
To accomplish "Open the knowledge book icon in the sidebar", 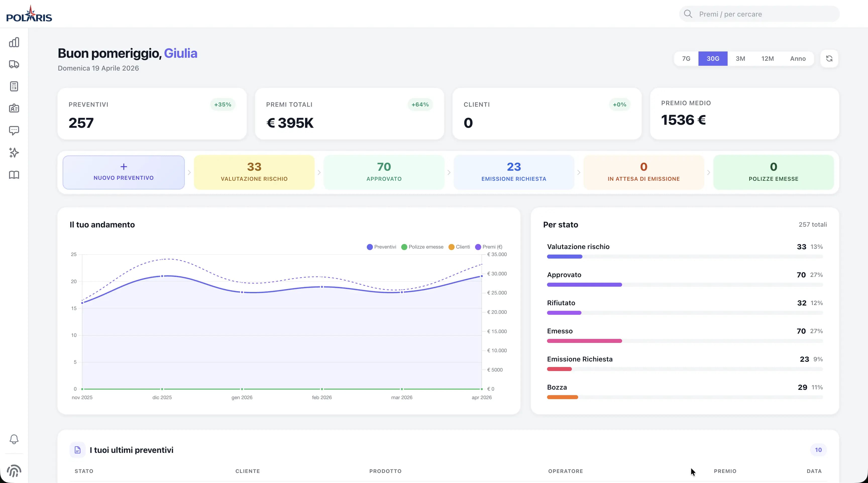I will 14,175.
